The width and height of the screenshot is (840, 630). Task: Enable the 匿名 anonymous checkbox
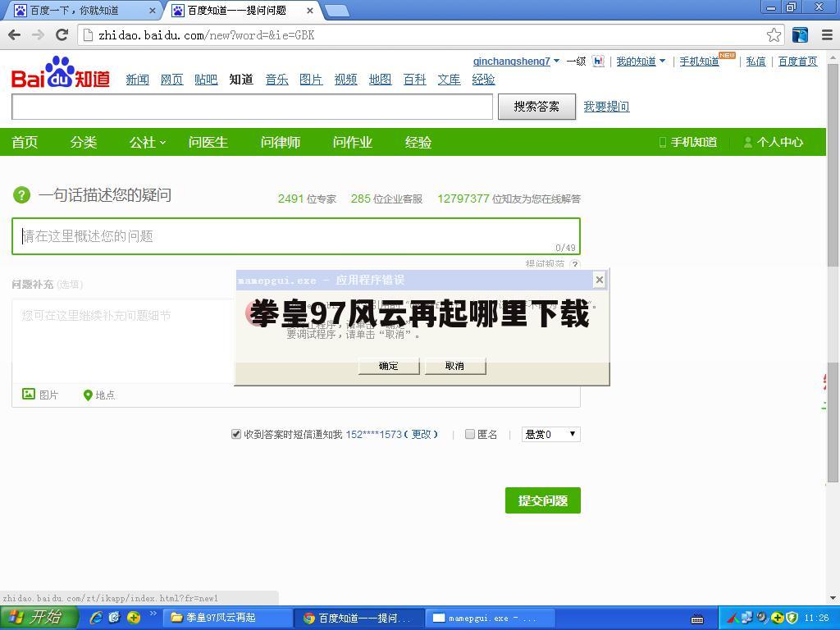click(x=470, y=434)
